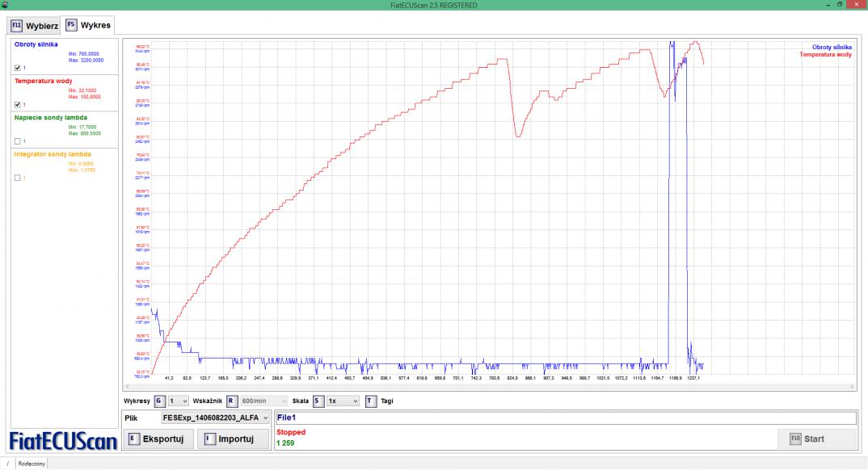Uncheck the Temperatura wody checkbox
The height and width of the screenshot is (470, 868).
click(x=18, y=104)
